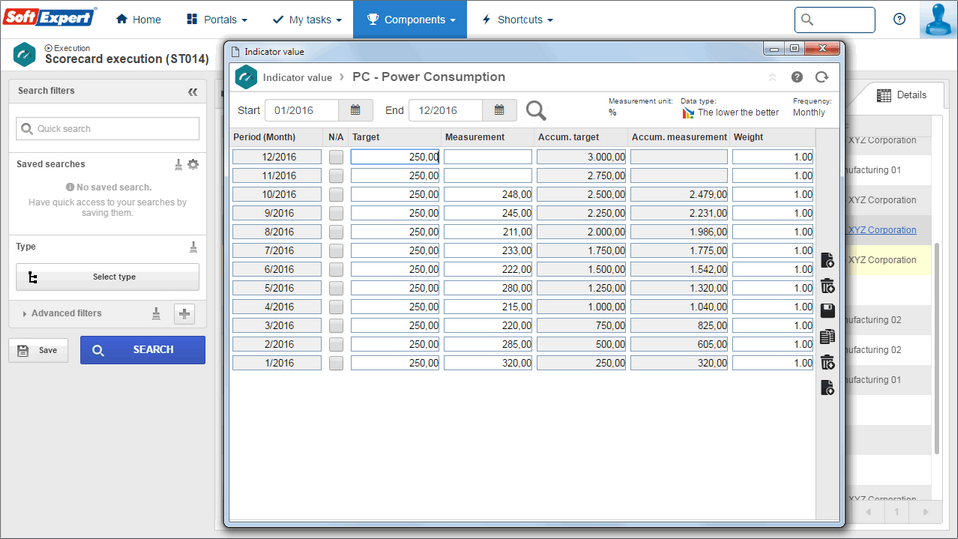Toggle N/A checkbox for 11/2016
Image resolution: width=958 pixels, height=539 pixels.
(336, 176)
